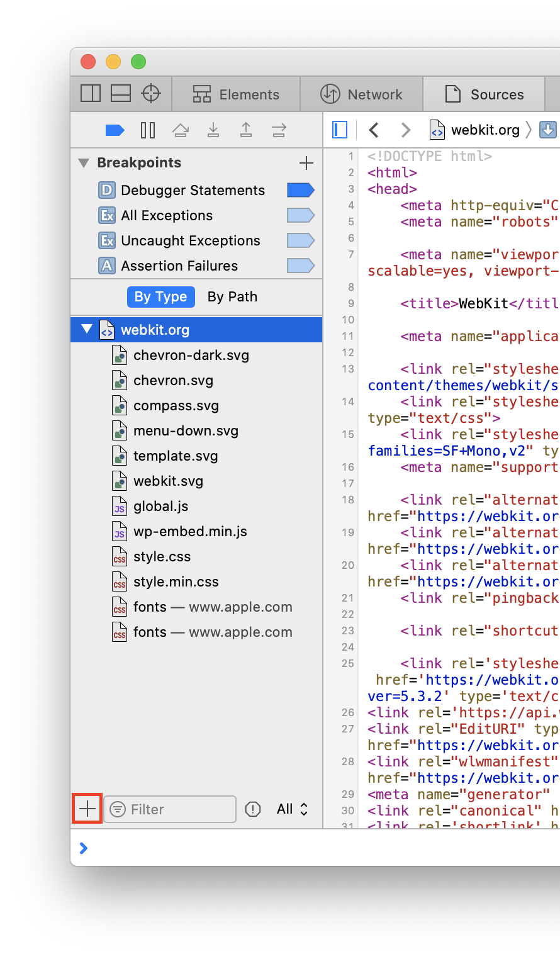Viewport: 560px width, 959px height.
Task: Enable All Exceptions breakpoint
Action: point(300,215)
